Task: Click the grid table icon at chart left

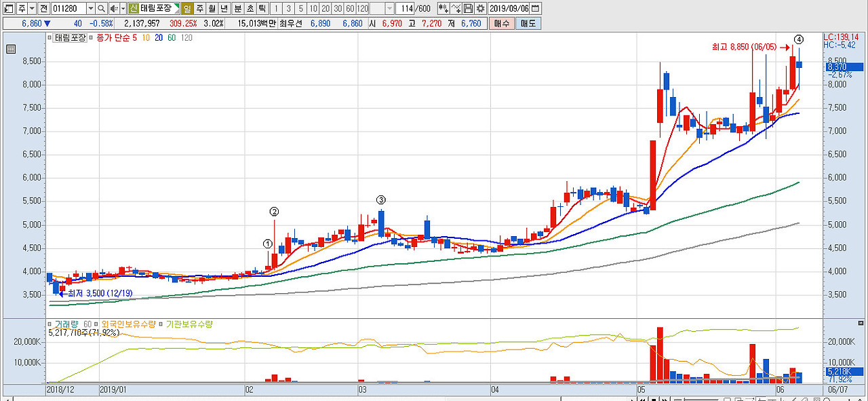Action: click(11, 49)
